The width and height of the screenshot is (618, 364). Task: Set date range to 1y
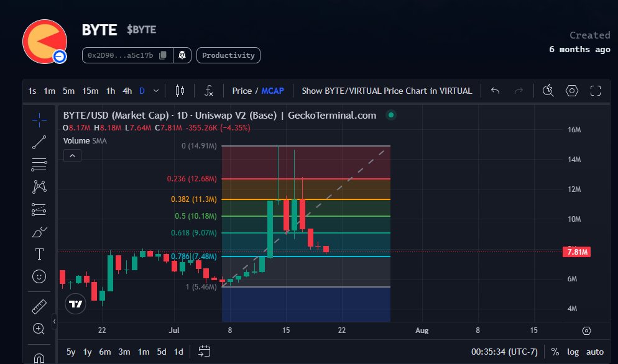(87, 352)
